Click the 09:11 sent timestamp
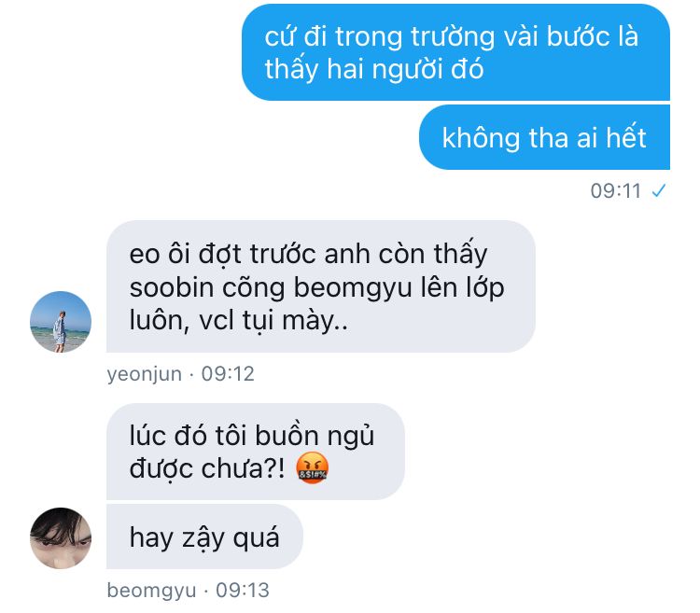The width and height of the screenshot is (700, 613). [616, 191]
